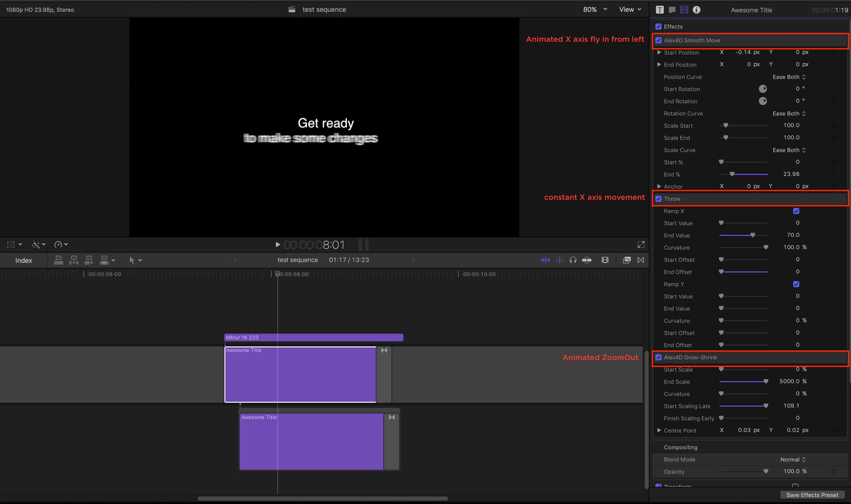Uncheck the Alex4D Smooth Move effect
The width and height of the screenshot is (851, 504).
[x=659, y=41]
